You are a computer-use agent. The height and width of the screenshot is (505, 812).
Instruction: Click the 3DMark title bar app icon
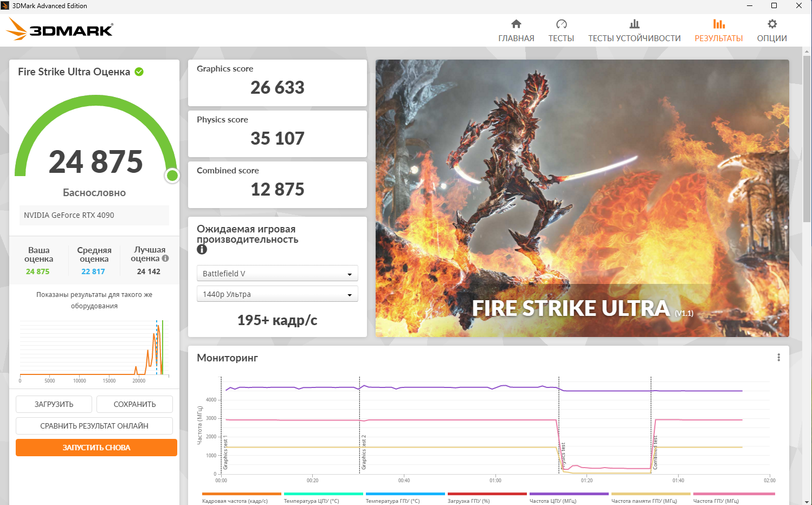[5, 6]
